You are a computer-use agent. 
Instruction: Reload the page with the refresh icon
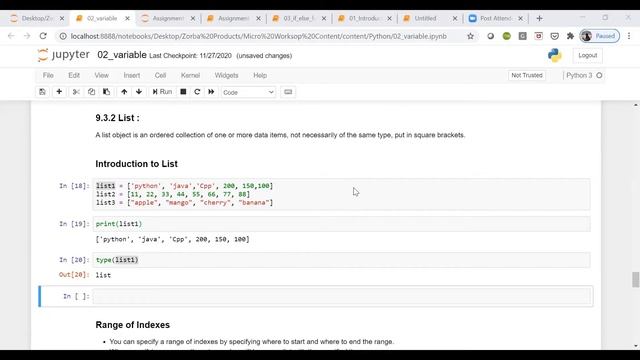(43, 36)
